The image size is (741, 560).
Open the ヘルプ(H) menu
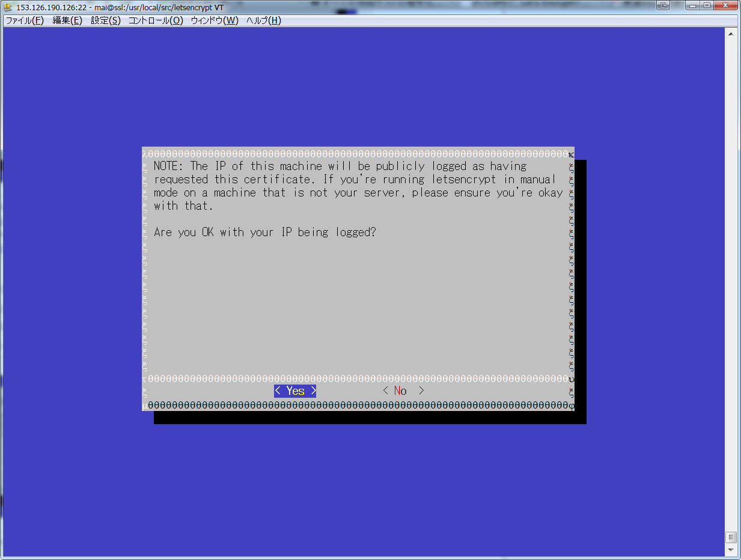263,20
